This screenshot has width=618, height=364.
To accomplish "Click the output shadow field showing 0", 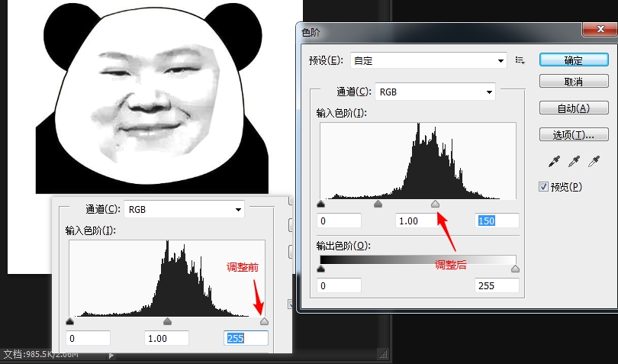I will click(339, 285).
